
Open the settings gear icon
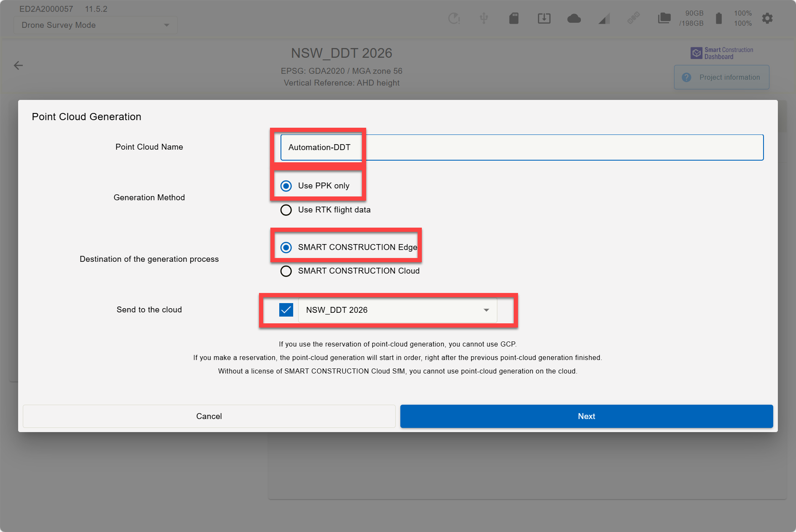767,18
